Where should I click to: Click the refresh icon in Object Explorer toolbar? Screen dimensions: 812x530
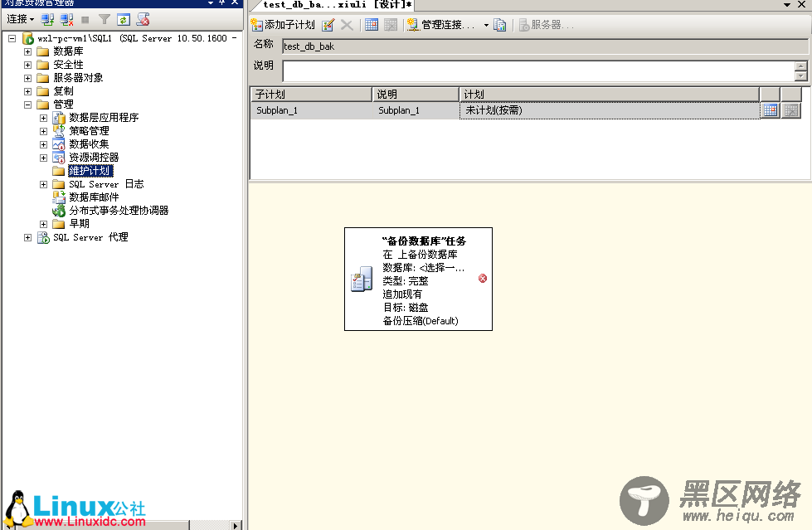[124, 20]
